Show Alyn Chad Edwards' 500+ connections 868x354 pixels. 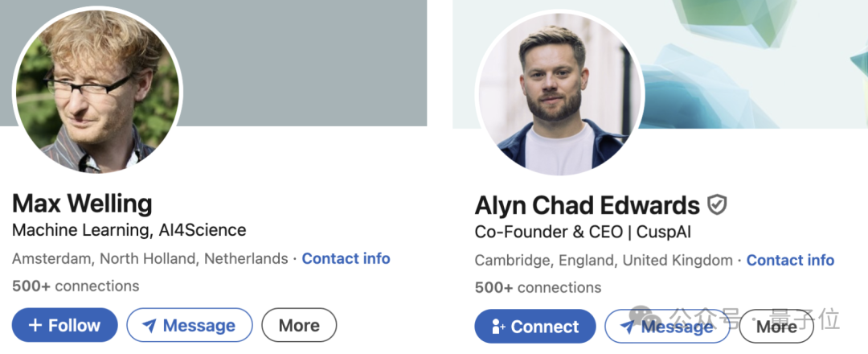point(538,288)
